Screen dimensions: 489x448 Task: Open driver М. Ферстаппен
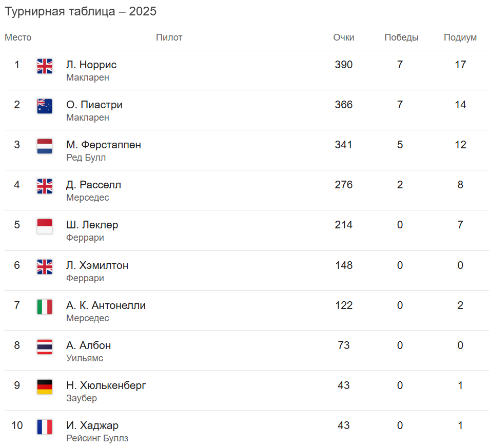[x=104, y=145]
